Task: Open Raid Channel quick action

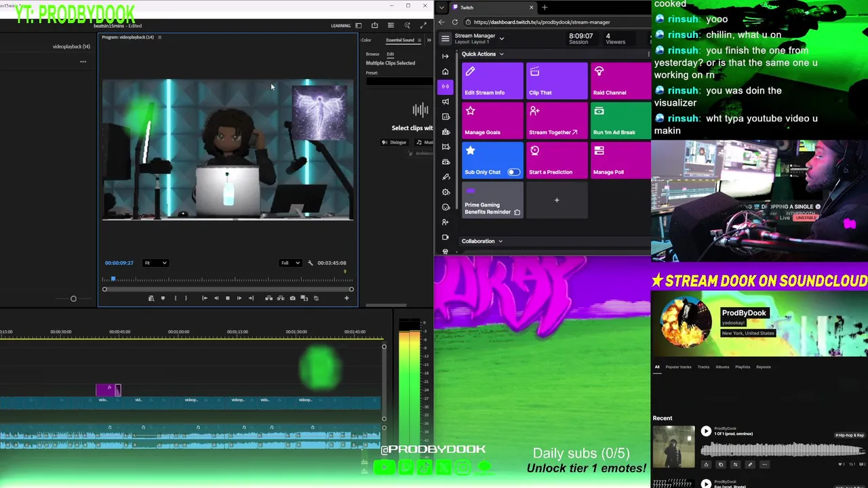Action: click(x=620, y=81)
